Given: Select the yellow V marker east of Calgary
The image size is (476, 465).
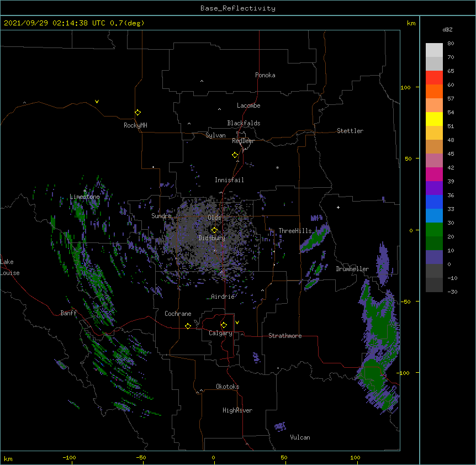Looking at the screenshot, I should (x=237, y=323).
